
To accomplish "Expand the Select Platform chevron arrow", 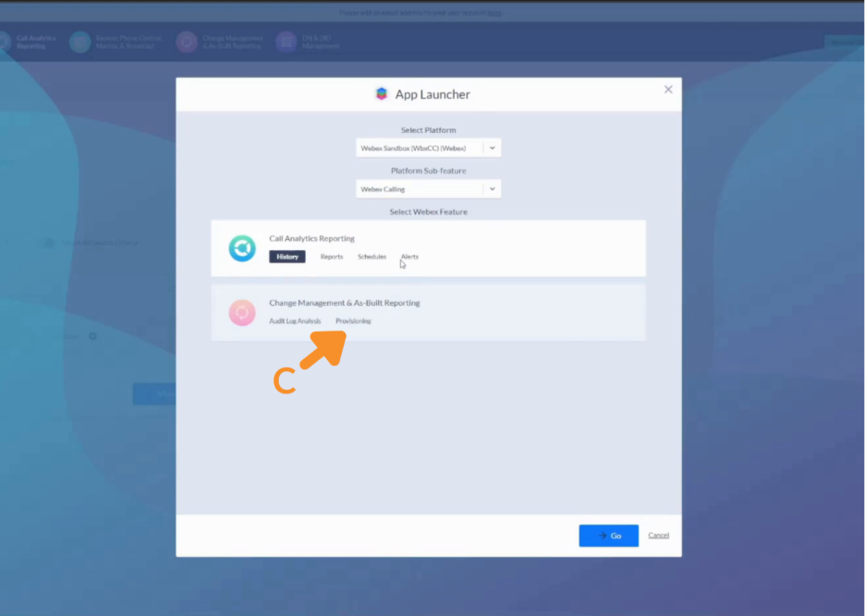I will (x=492, y=148).
